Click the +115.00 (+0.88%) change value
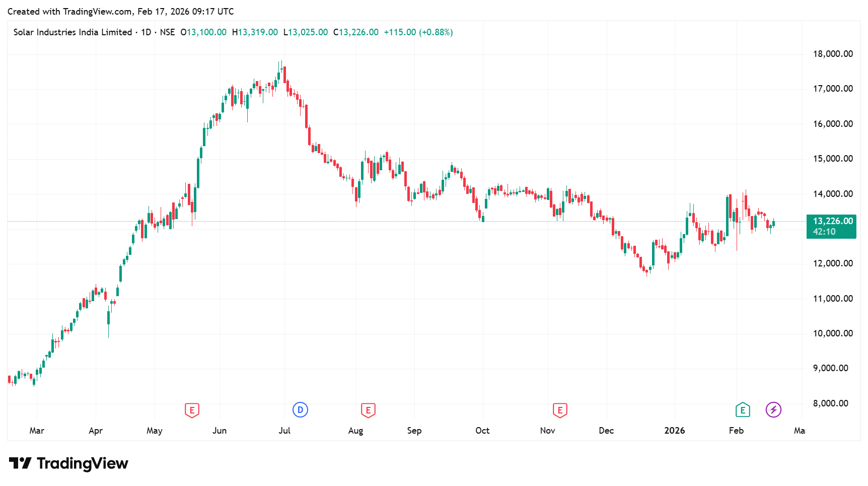This screenshot has height=486, width=868. pyautogui.click(x=418, y=32)
